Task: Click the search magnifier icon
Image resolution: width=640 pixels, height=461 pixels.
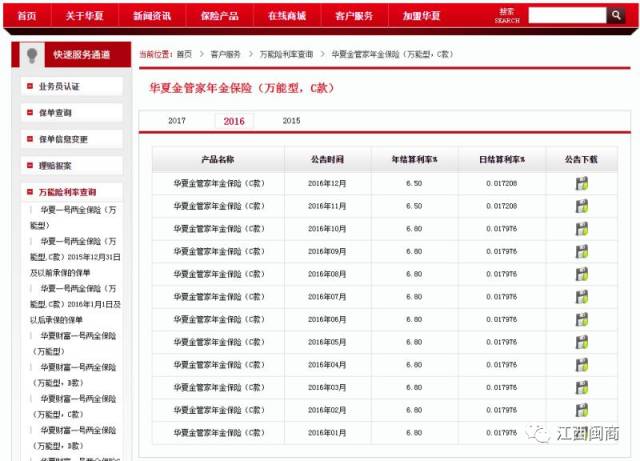Action: [616, 16]
